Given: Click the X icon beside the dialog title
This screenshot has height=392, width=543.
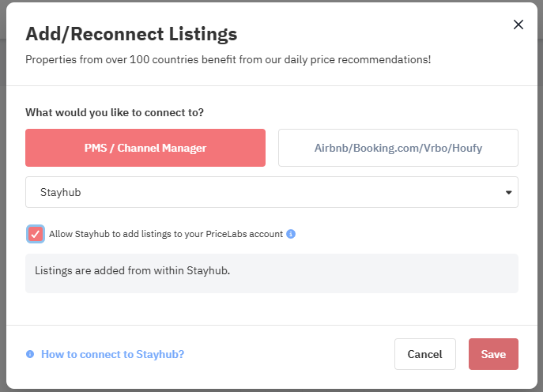Looking at the screenshot, I should tap(518, 24).
